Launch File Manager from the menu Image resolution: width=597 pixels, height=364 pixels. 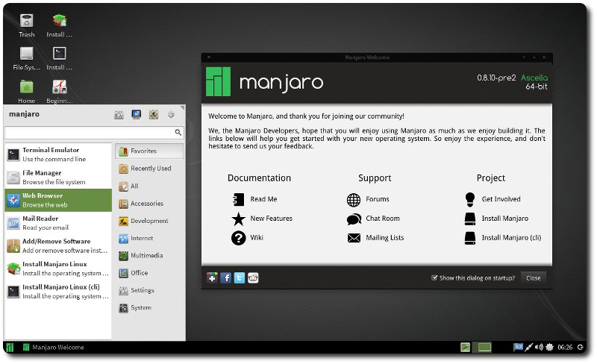click(58, 177)
